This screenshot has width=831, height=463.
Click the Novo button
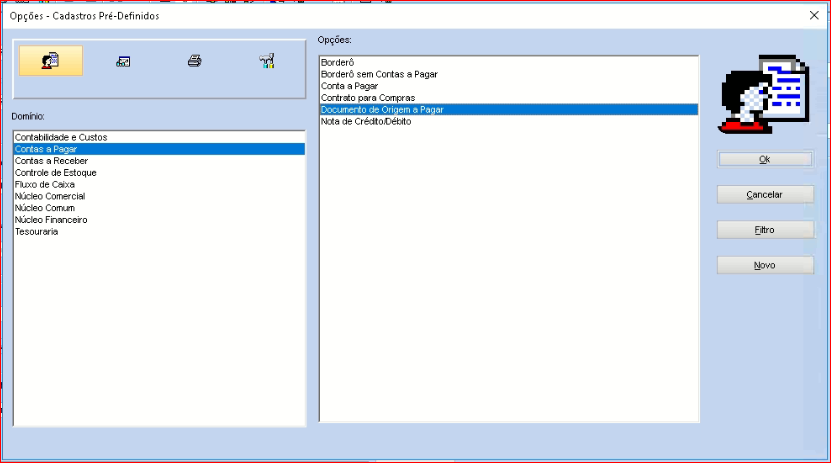(x=765, y=265)
